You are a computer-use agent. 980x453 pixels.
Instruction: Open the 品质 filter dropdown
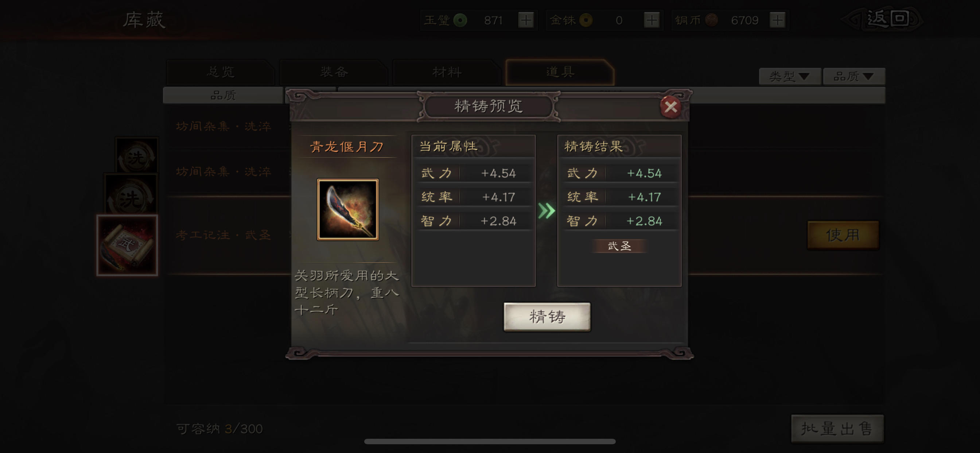[x=854, y=77]
